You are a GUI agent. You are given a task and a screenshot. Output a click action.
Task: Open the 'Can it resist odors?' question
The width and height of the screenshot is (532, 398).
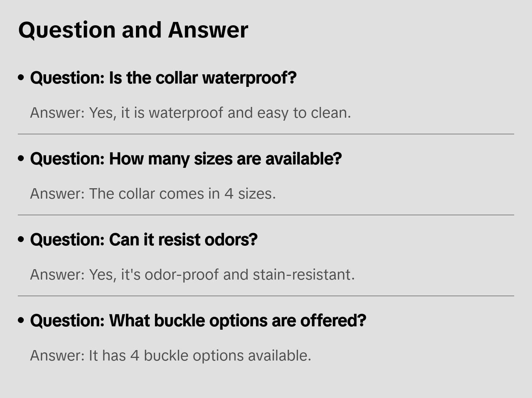click(144, 240)
